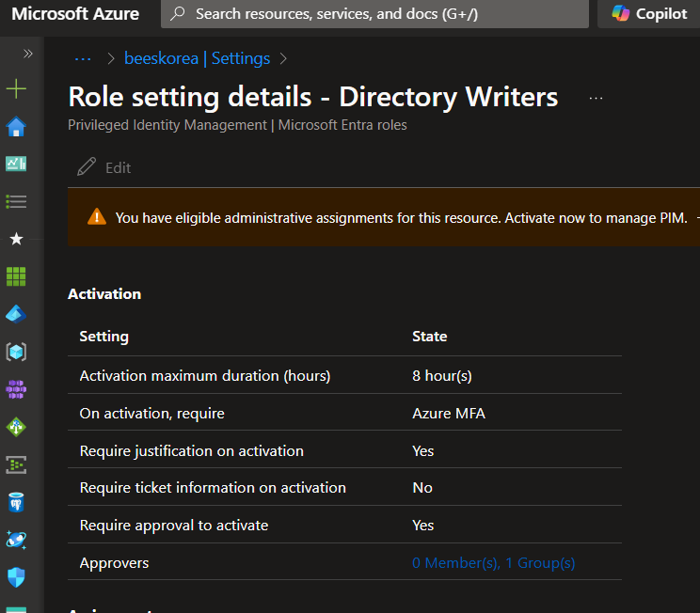The image size is (700, 613).
Task: Click the warning triangle icon in banner
Action: tap(96, 217)
